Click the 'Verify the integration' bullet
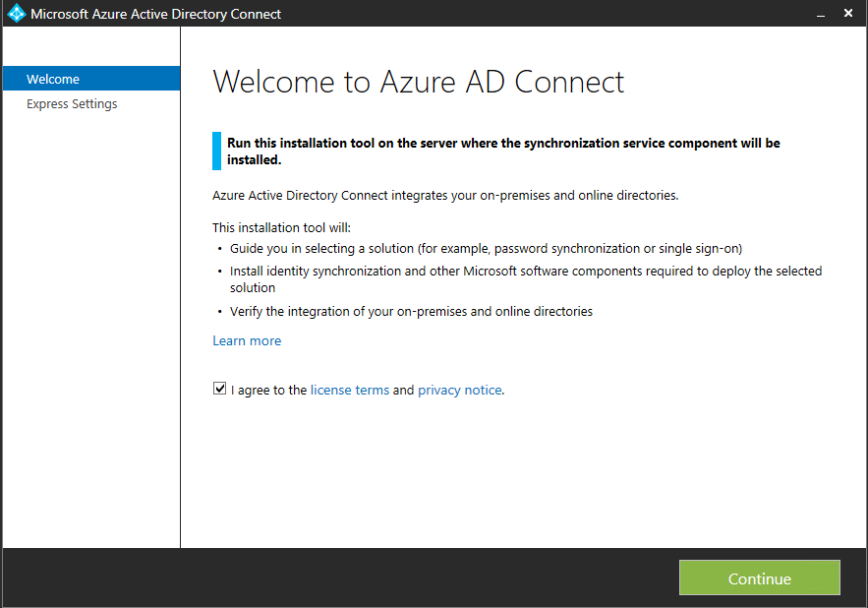Screen dimensions: 868x608 (x=411, y=312)
